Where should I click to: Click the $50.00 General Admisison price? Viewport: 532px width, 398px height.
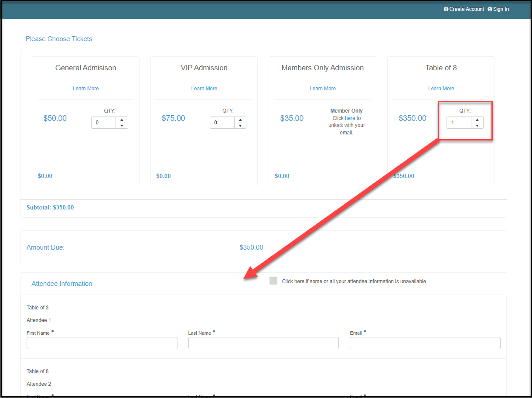click(55, 118)
